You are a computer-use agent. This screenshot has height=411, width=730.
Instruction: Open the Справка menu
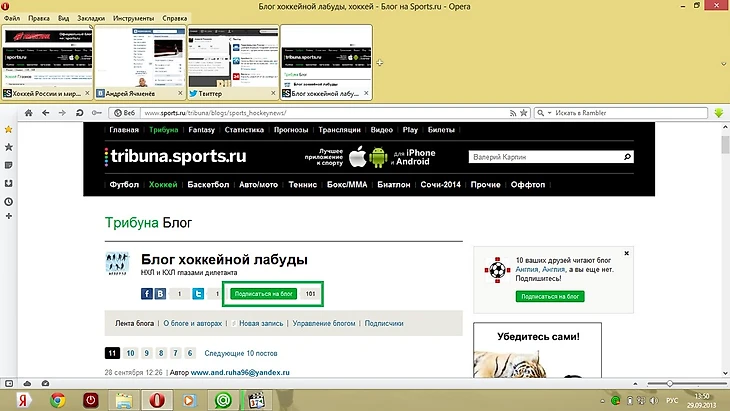[175, 18]
